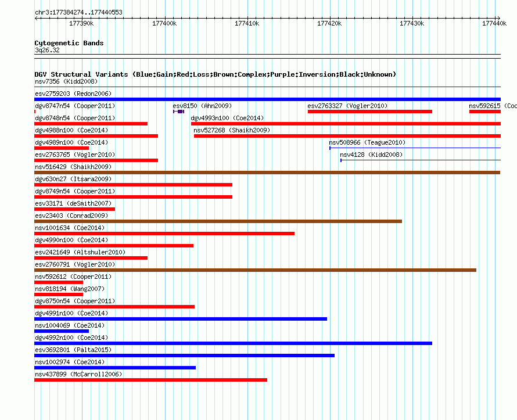Select the esv2759203 (Redon2006) blue gain bar

click(267, 99)
